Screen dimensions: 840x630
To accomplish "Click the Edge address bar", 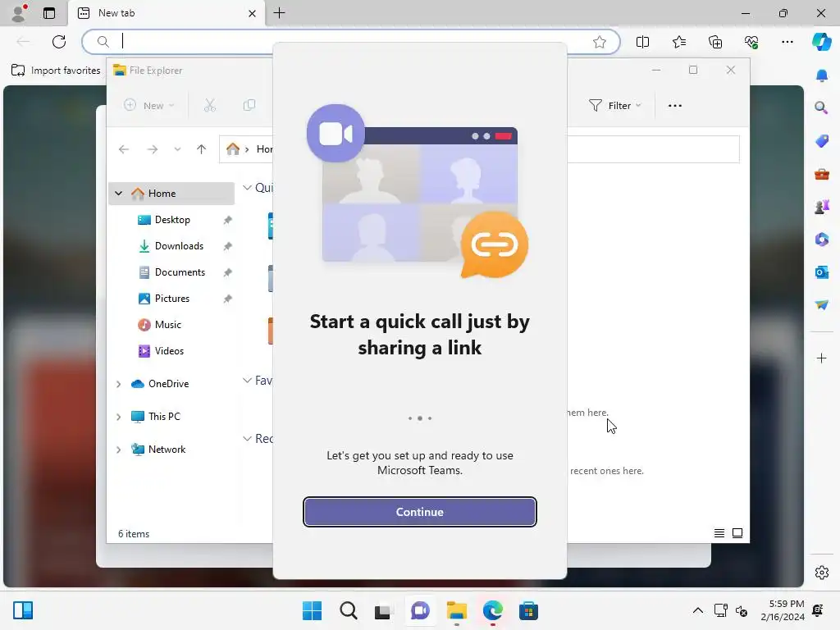I will click(x=351, y=41).
